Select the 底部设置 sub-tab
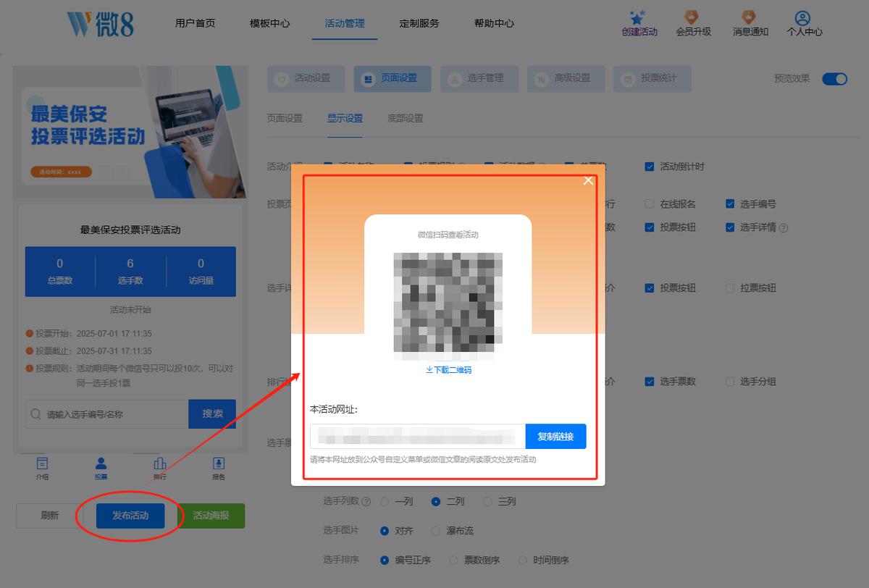Screen dimensions: 869x588 pyautogui.click(x=405, y=118)
